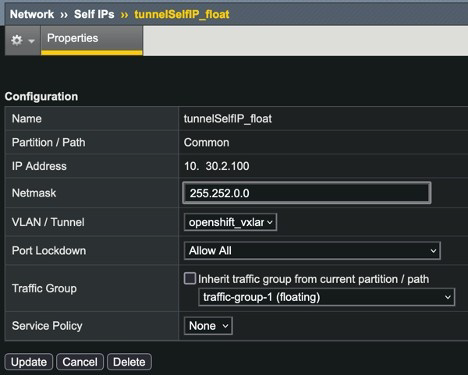Open the gear settings menu icon
The height and width of the screenshot is (375, 468).
click(22, 41)
